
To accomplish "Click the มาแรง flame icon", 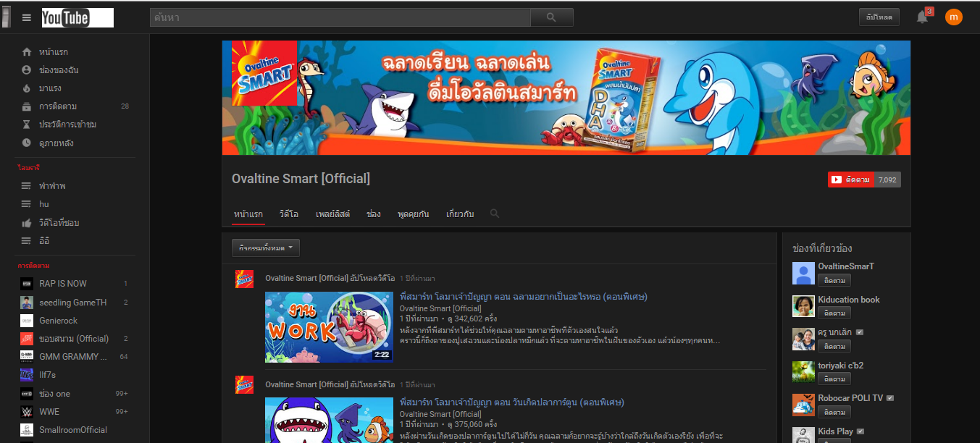I will point(27,88).
